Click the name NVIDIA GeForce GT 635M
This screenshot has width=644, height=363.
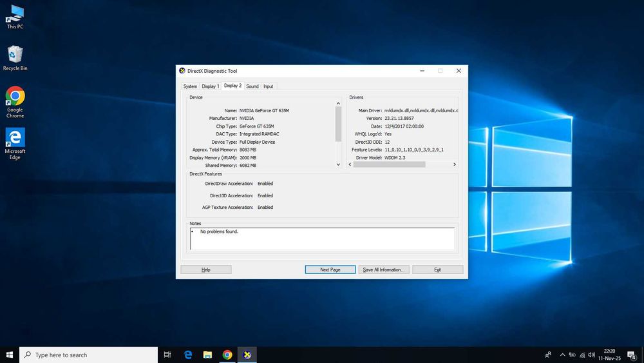point(264,111)
